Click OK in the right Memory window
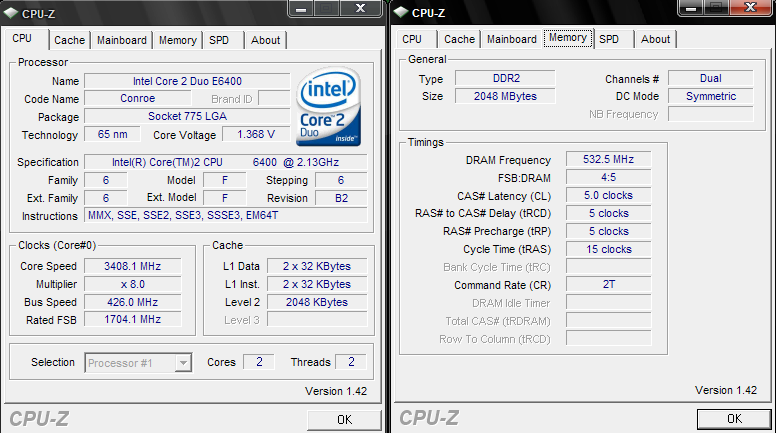Viewport: 776px width, 433px height. point(734,419)
